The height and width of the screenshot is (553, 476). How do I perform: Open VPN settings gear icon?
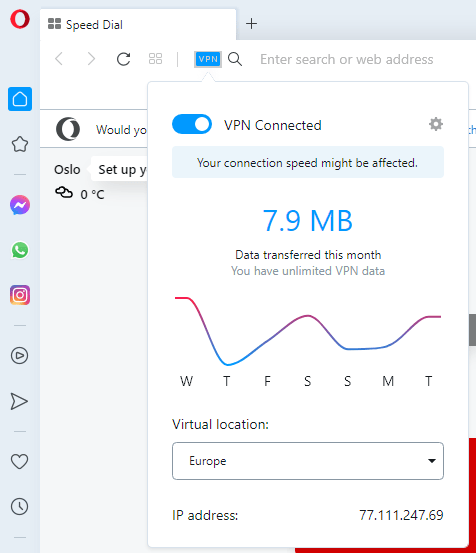(436, 124)
